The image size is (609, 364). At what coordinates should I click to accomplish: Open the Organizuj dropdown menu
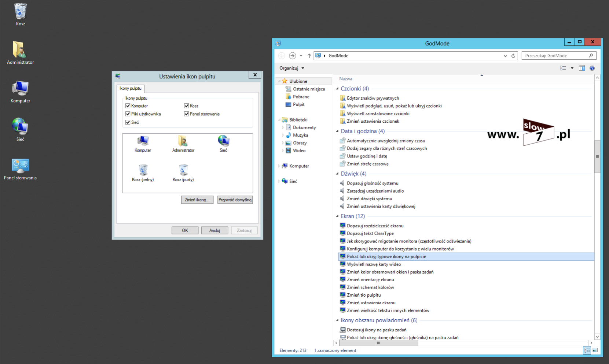click(x=292, y=68)
